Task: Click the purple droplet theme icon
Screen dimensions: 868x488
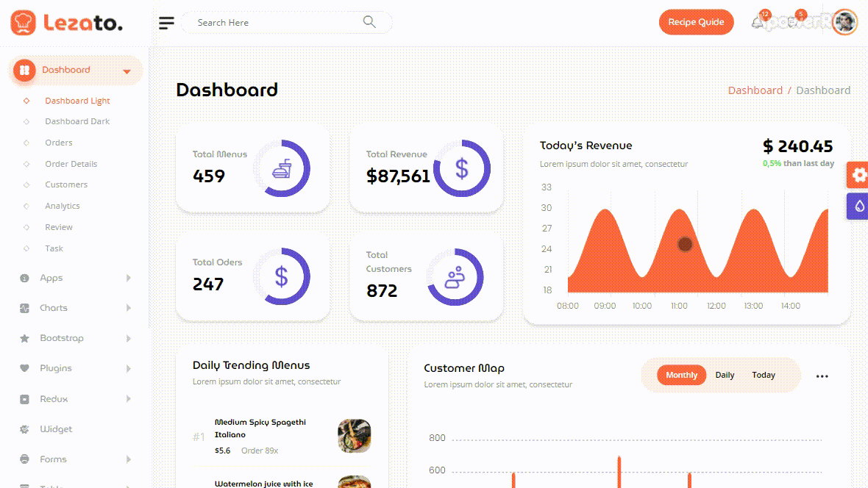Action: (858, 206)
